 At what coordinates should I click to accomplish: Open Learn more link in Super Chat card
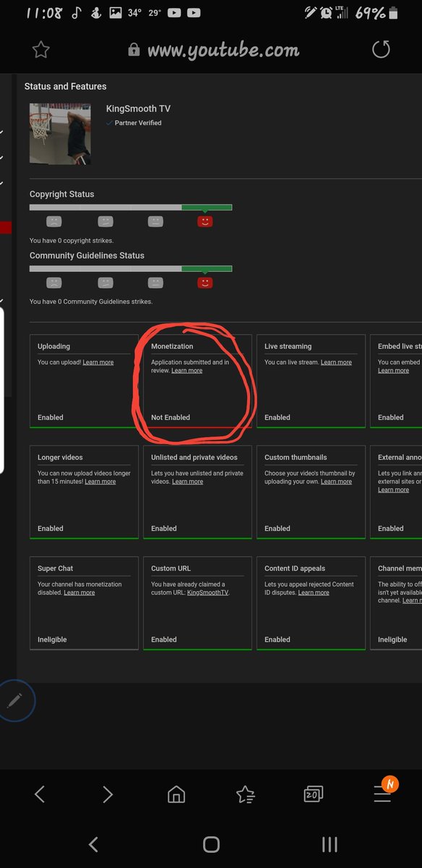click(79, 592)
